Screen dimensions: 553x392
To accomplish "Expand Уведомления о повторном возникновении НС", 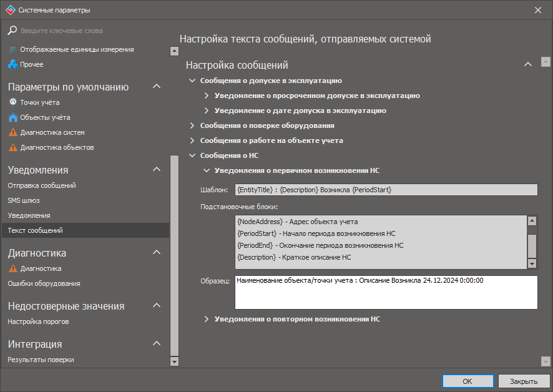I will 207,319.
